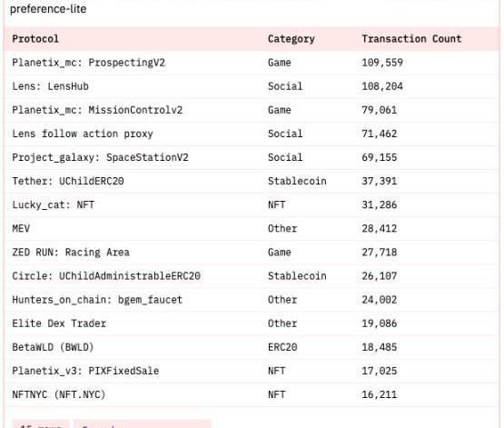Click Project_galaxy: SpaceStationV2 cell
The image size is (504, 428).
coord(100,157)
